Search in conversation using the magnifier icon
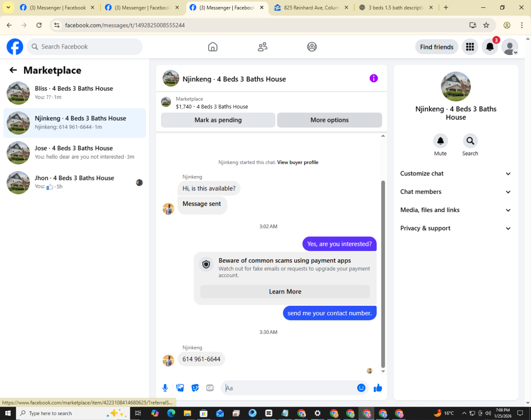The image size is (531, 420). [x=470, y=141]
